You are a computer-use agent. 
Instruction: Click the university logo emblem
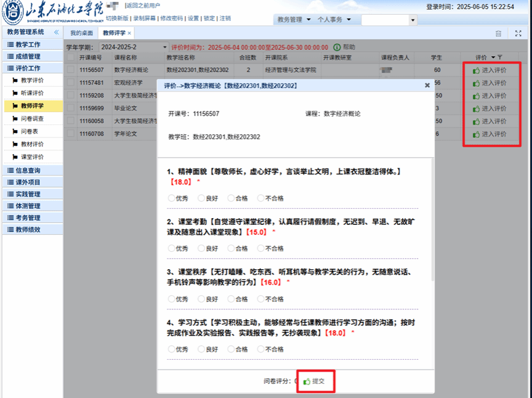[13, 12]
